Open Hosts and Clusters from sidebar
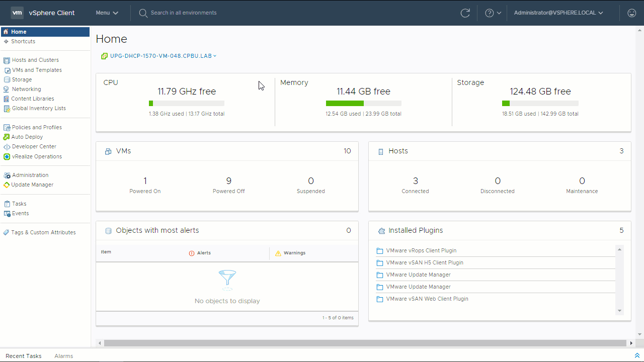This screenshot has height=362, width=644. point(35,60)
